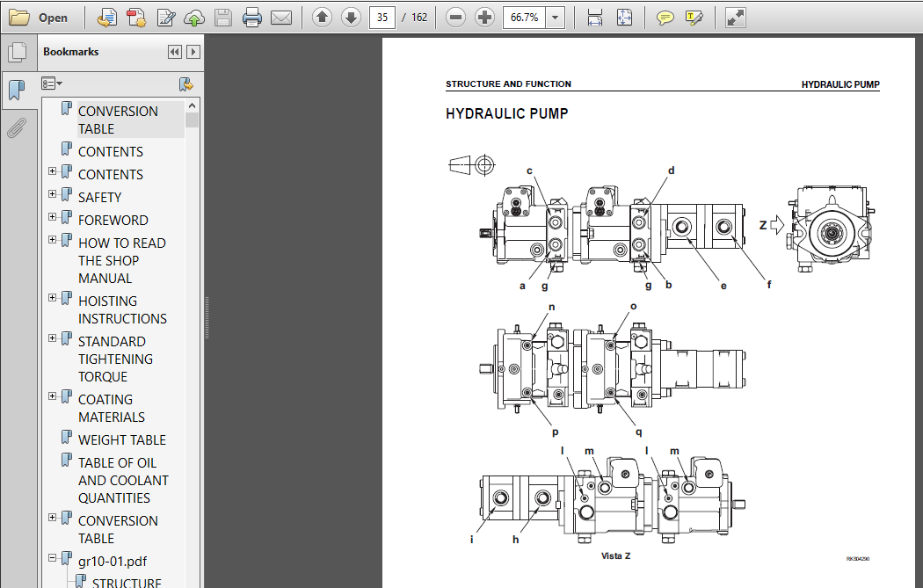This screenshot has width=923, height=588.
Task: Expand the second CONTENTS bookmark
Action: pyautogui.click(x=53, y=171)
